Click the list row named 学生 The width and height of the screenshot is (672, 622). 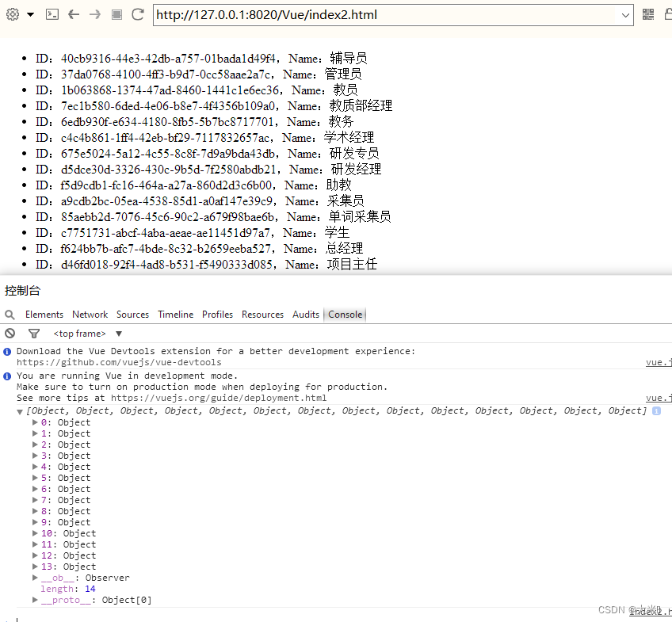[x=193, y=233]
